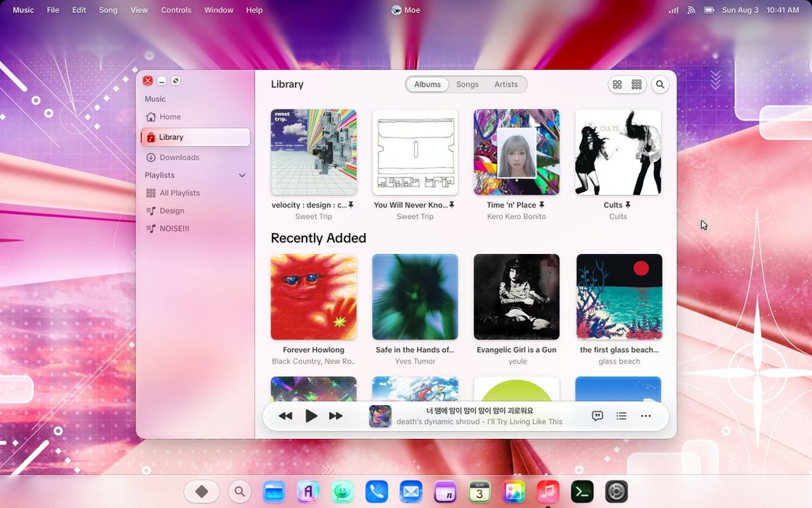This screenshot has height=508, width=812.
Task: Select Library in the sidebar
Action: (195, 137)
